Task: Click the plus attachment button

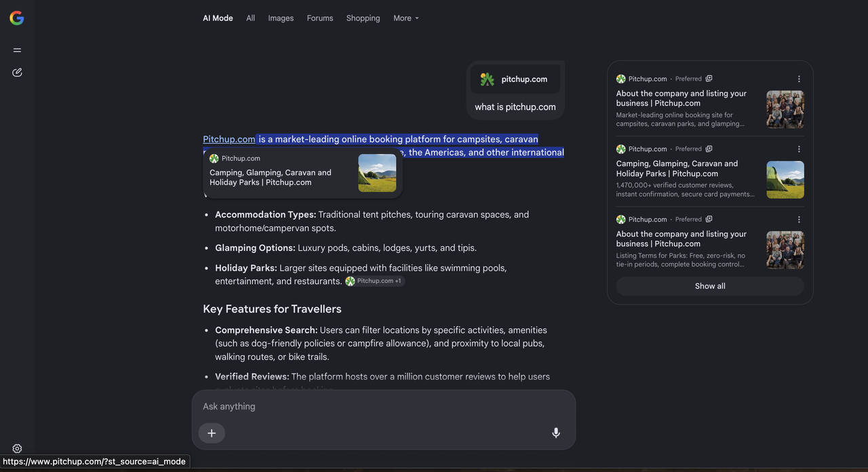Action: tap(212, 433)
